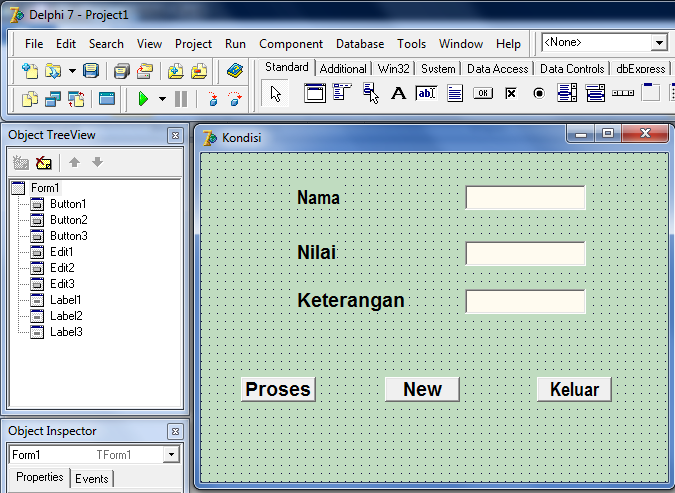The width and height of the screenshot is (675, 493).
Task: Click Remove file from project icon
Action: (199, 71)
